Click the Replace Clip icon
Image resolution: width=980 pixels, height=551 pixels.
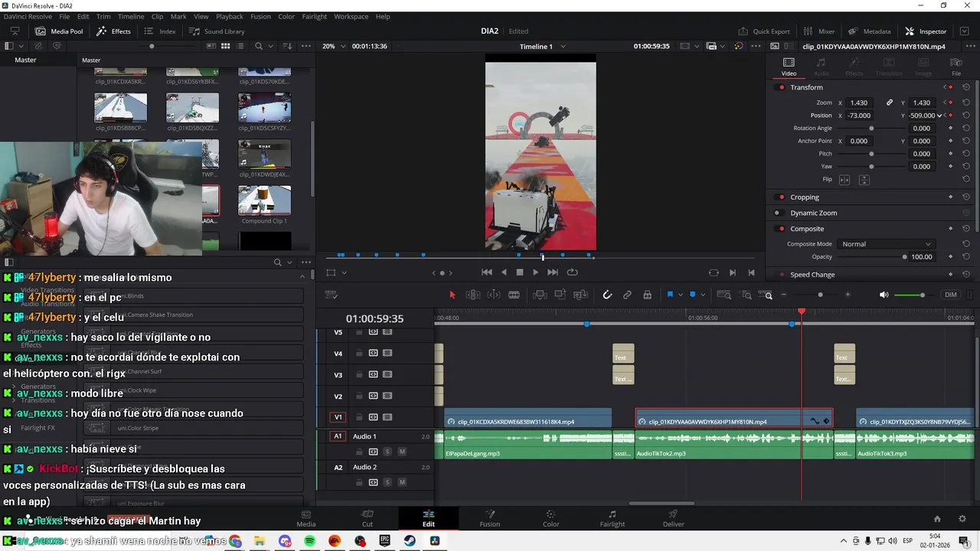pyautogui.click(x=580, y=295)
